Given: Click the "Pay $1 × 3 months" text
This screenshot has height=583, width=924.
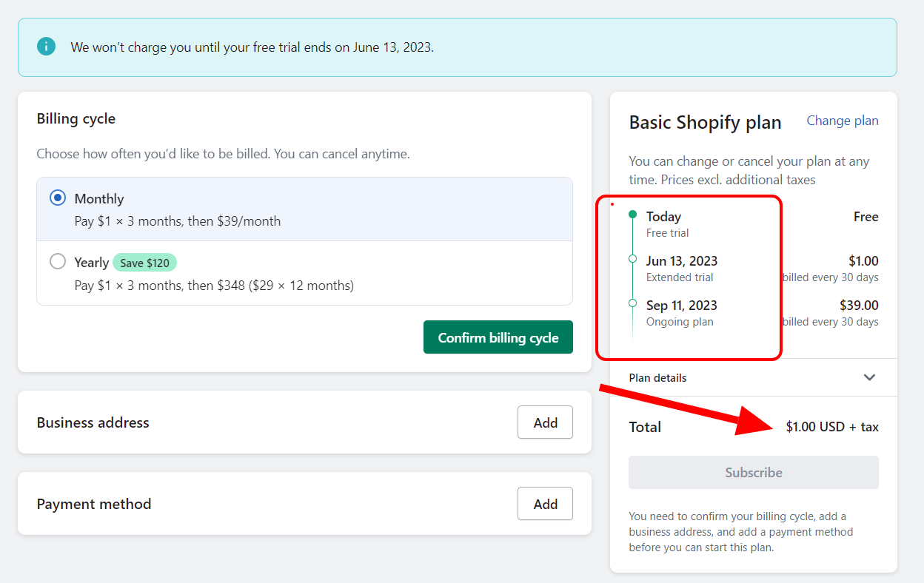Looking at the screenshot, I should (178, 220).
